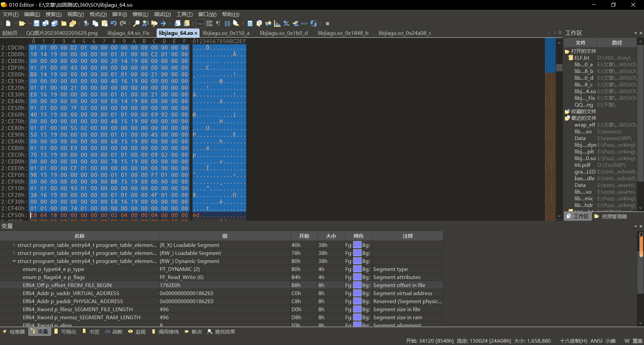Viewport: 644px width, 345px height.
Task: Toggle Hex edit mode button
Action: 201,23
